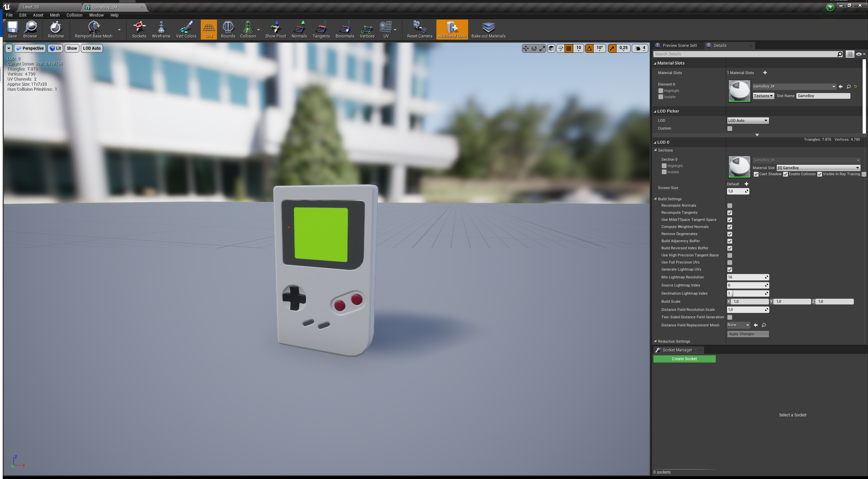
Task: Click the Screen Size value slider
Action: click(738, 191)
